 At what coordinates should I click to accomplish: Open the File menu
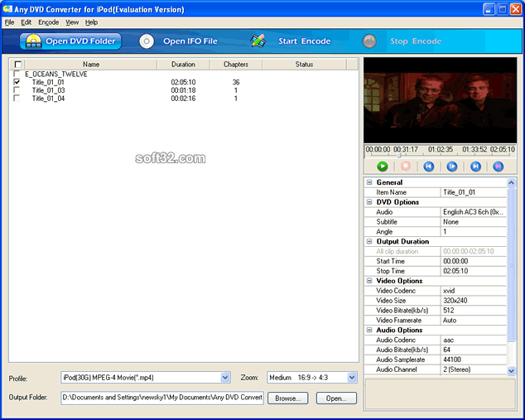coord(9,22)
